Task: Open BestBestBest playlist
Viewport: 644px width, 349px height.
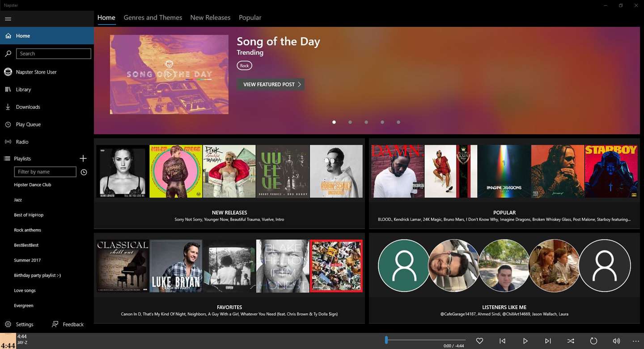Action: 26,245
